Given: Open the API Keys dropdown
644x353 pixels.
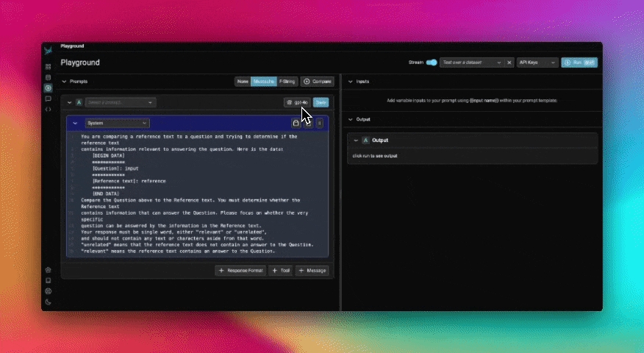Looking at the screenshot, I should (x=536, y=63).
